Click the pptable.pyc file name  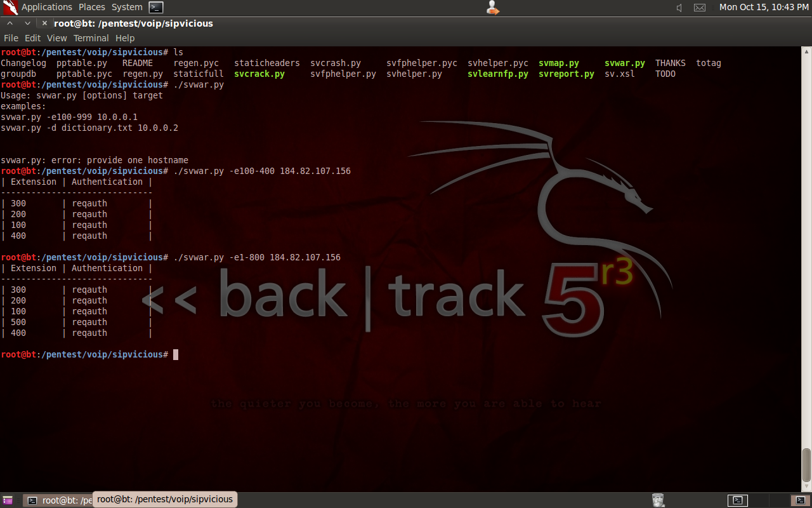(84, 74)
